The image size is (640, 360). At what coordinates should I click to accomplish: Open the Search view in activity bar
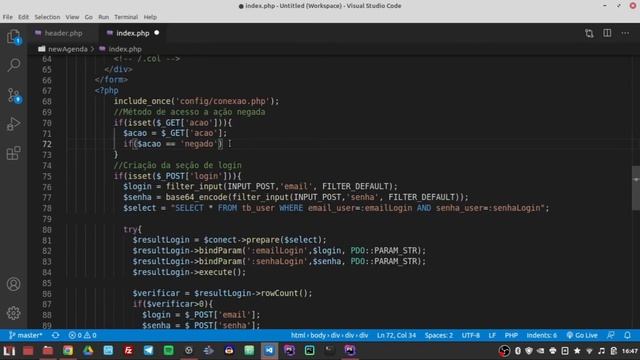point(13,64)
